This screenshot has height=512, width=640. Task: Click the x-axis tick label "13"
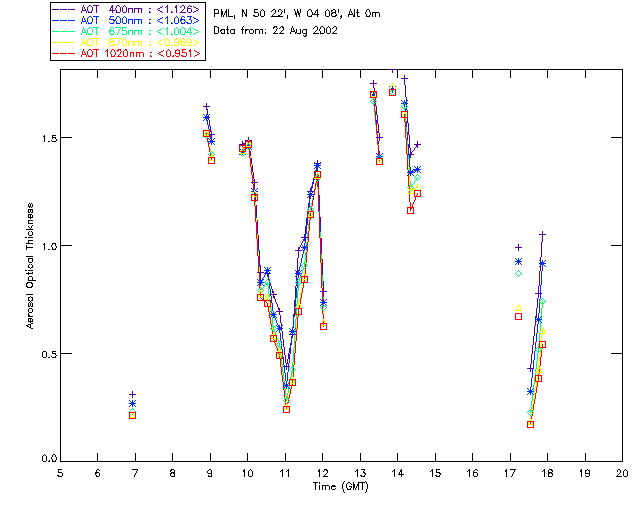point(360,473)
